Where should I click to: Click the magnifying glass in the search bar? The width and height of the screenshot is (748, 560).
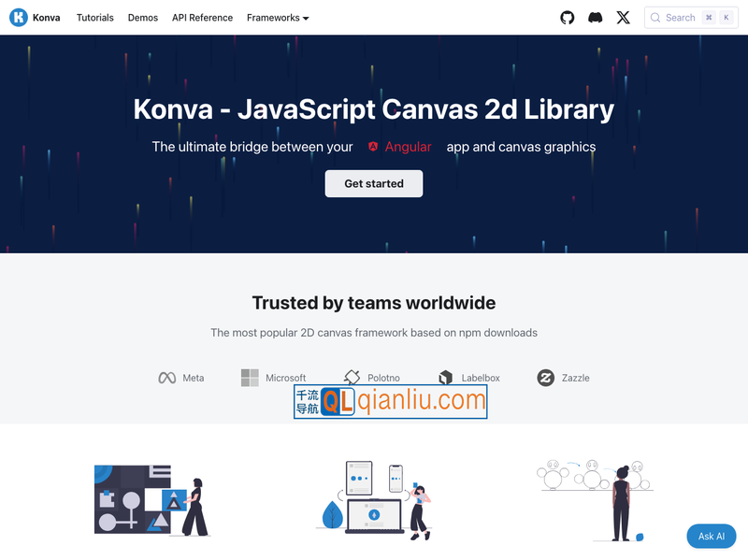coord(654,17)
